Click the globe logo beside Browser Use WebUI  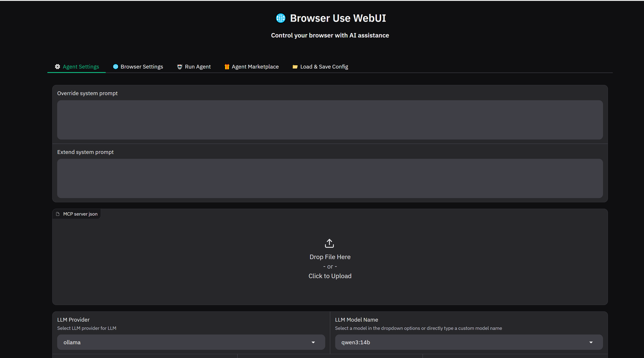pyautogui.click(x=280, y=18)
